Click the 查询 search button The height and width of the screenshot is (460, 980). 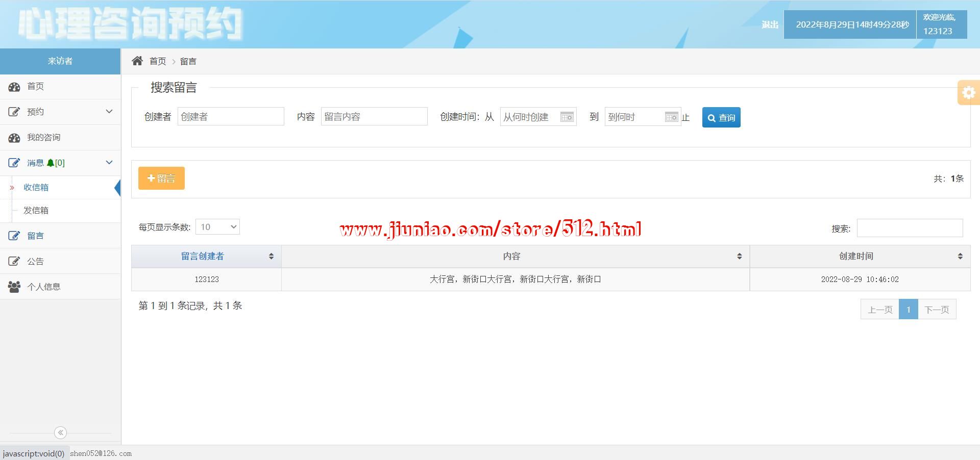[x=721, y=117]
